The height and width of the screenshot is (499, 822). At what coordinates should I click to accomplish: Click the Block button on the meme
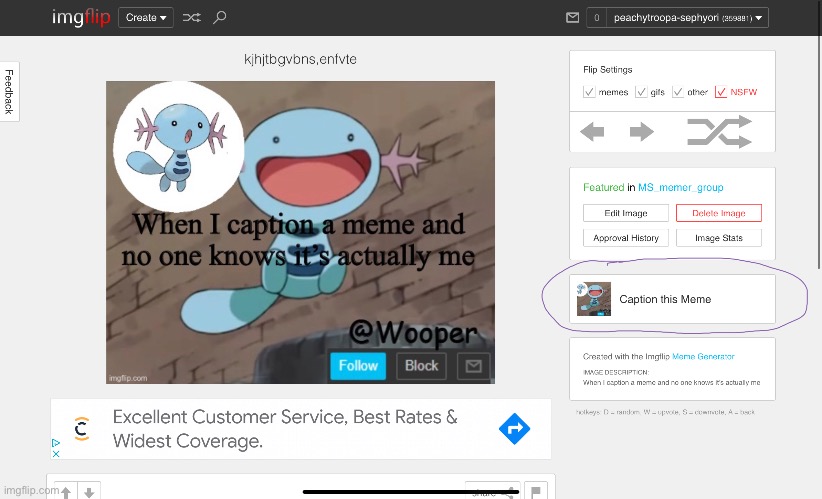coord(421,365)
